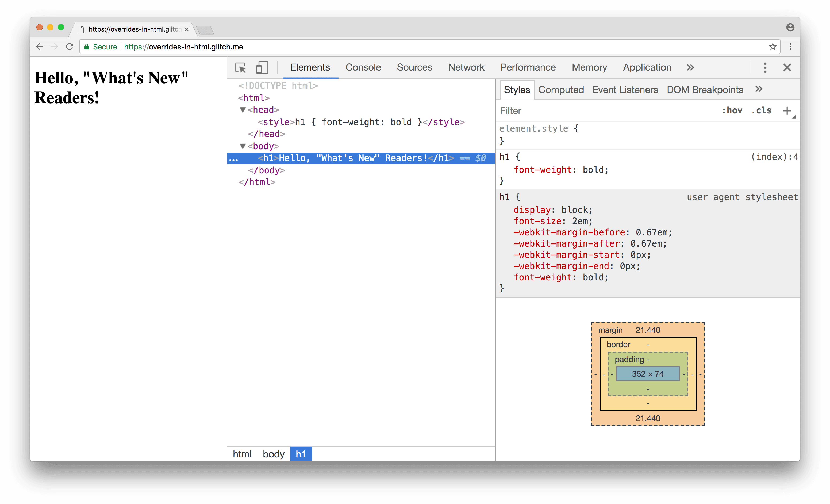
Task: Click the Elements panel inspector icon
Action: [240, 67]
